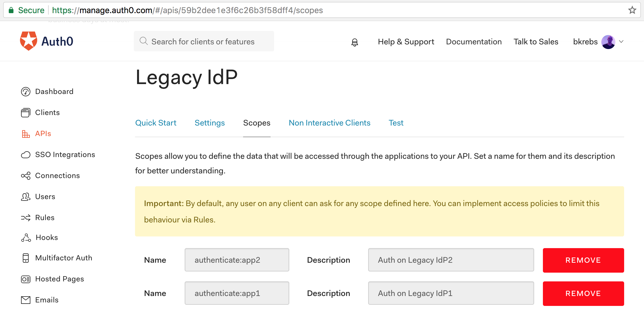
Task: Open notifications bell icon
Action: point(354,42)
